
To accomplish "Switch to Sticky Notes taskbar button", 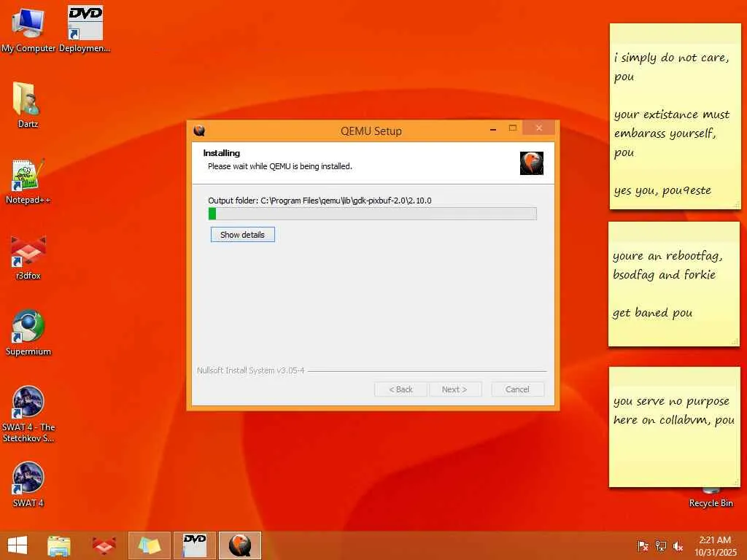I will pos(149,545).
